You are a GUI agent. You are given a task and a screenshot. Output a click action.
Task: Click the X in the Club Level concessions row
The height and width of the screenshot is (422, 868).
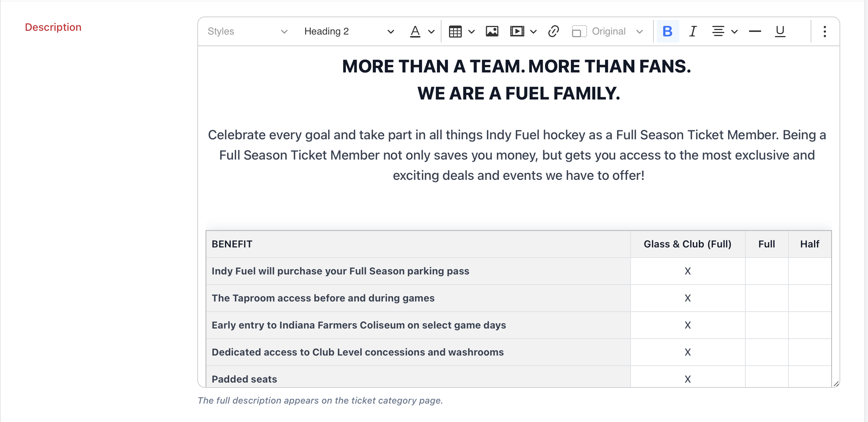point(688,352)
